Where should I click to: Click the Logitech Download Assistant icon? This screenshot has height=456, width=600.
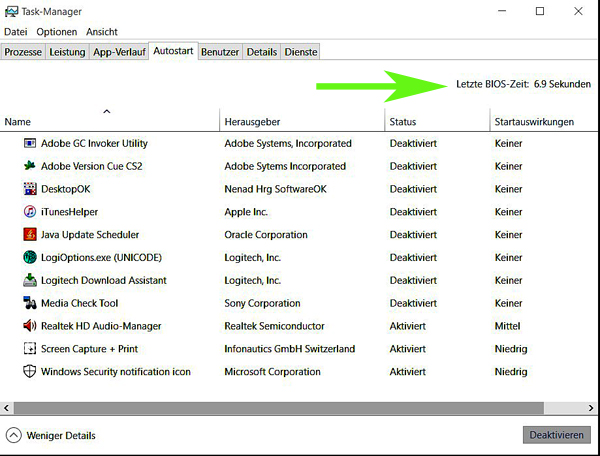30,280
